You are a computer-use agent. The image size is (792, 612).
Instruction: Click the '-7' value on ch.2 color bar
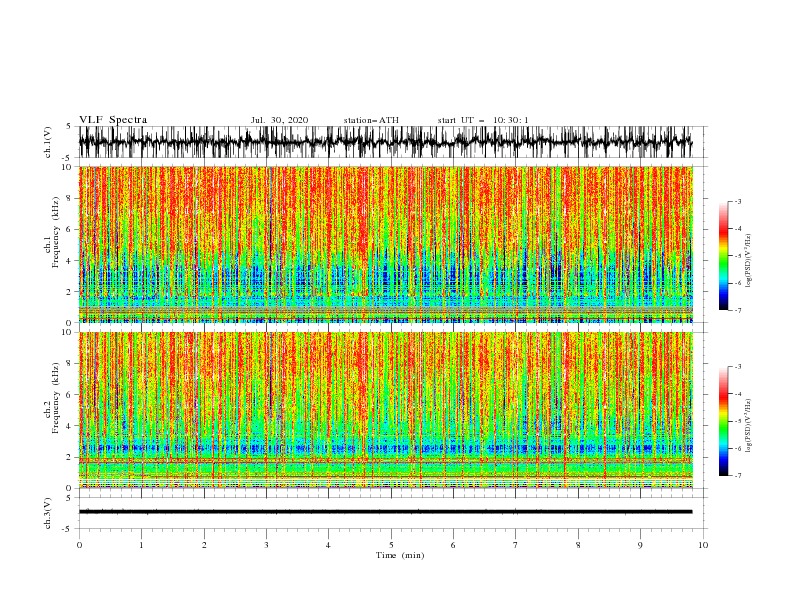737,475
